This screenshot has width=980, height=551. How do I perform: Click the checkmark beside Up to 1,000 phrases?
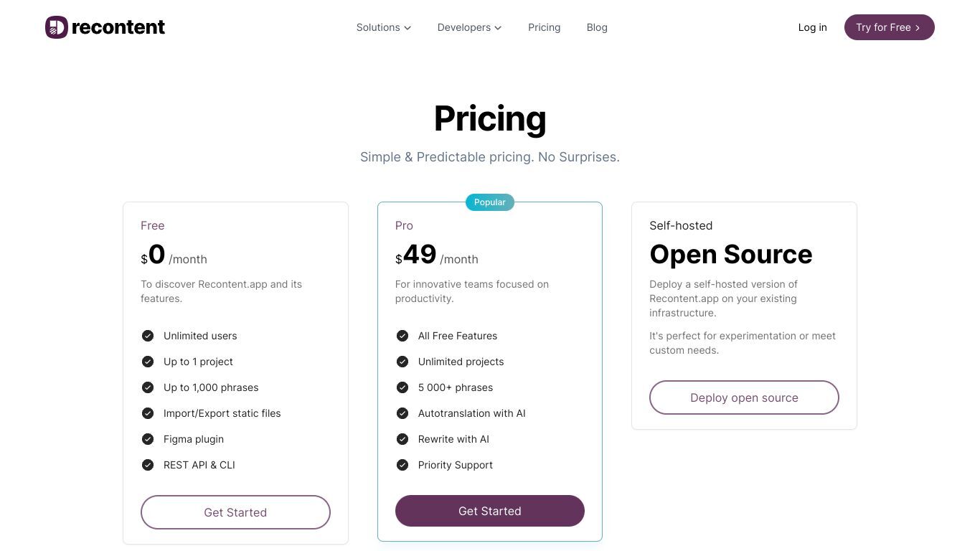pyautogui.click(x=148, y=387)
